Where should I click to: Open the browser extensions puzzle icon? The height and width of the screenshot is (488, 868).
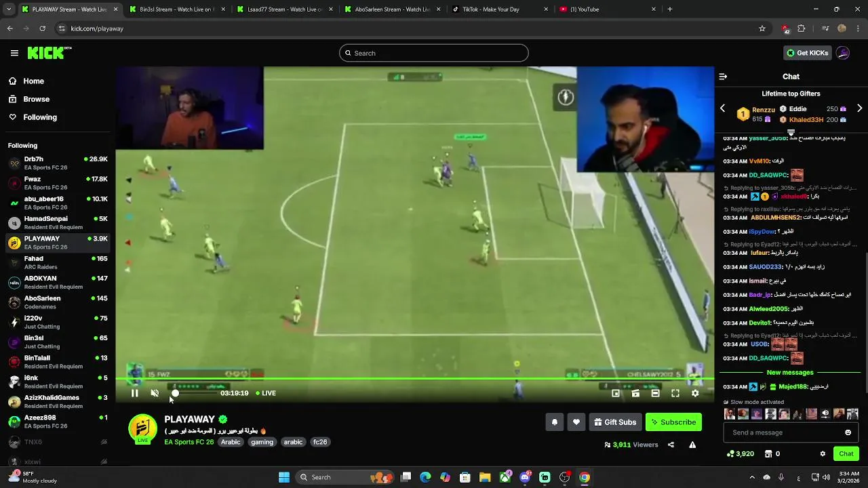(x=802, y=28)
